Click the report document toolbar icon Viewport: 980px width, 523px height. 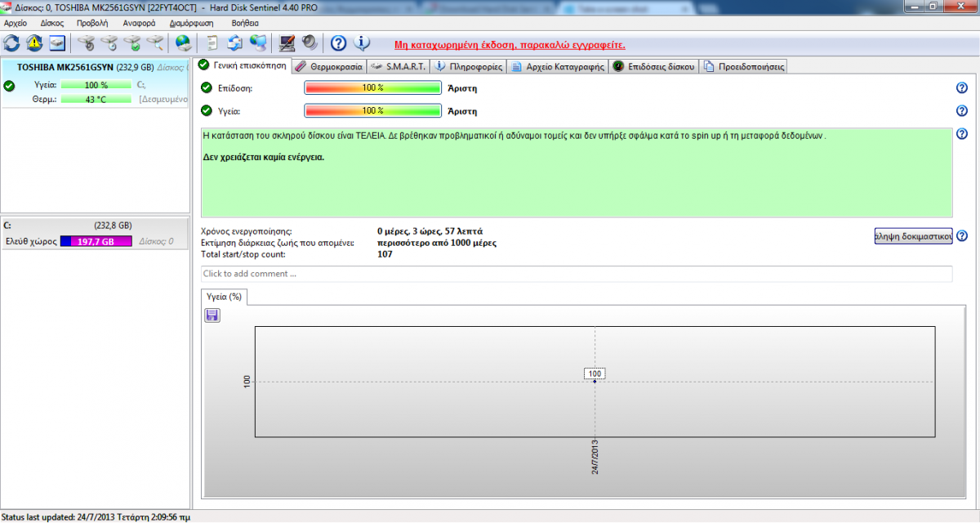212,42
